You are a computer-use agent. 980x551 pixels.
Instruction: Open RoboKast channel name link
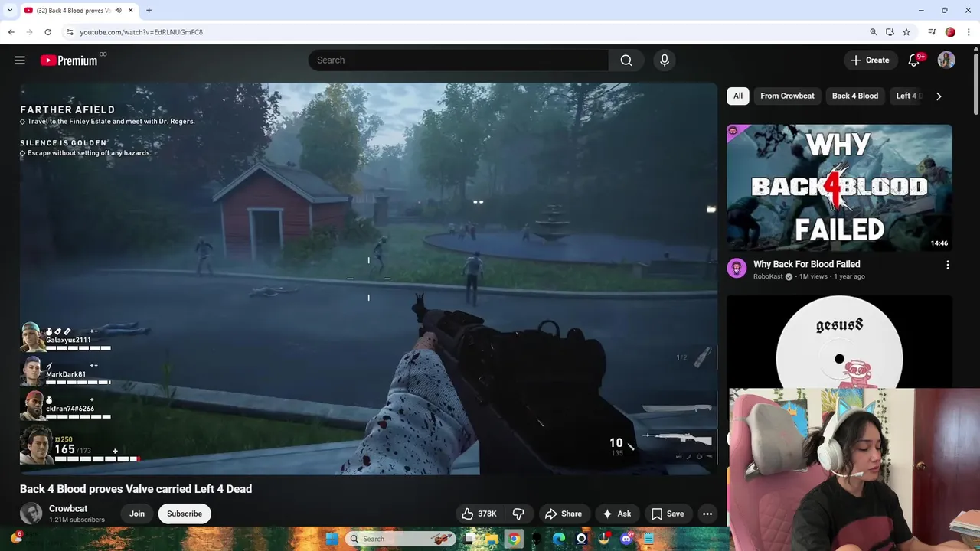point(768,276)
